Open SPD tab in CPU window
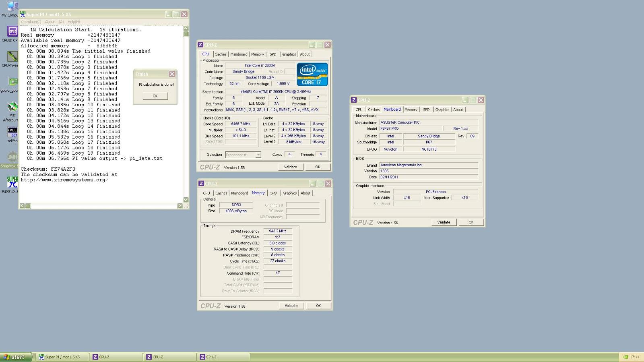This screenshot has height=362, width=644. (x=273, y=54)
